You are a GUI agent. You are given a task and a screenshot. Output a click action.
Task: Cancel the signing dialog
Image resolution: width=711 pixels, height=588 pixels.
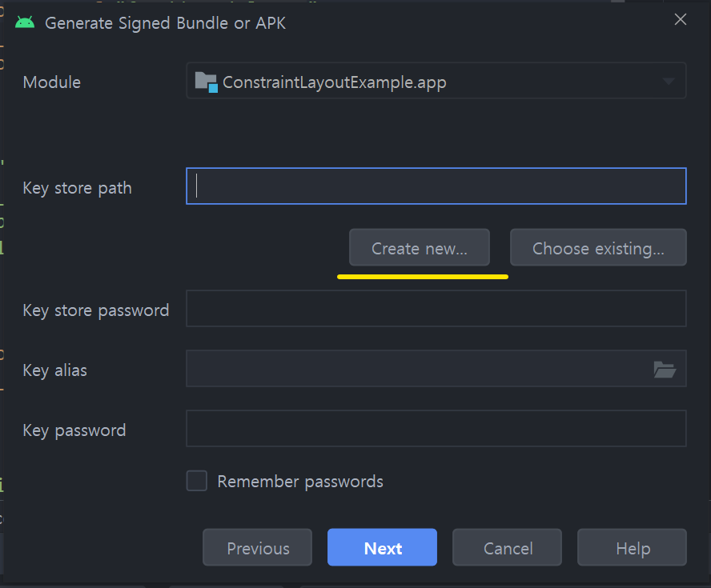click(508, 547)
